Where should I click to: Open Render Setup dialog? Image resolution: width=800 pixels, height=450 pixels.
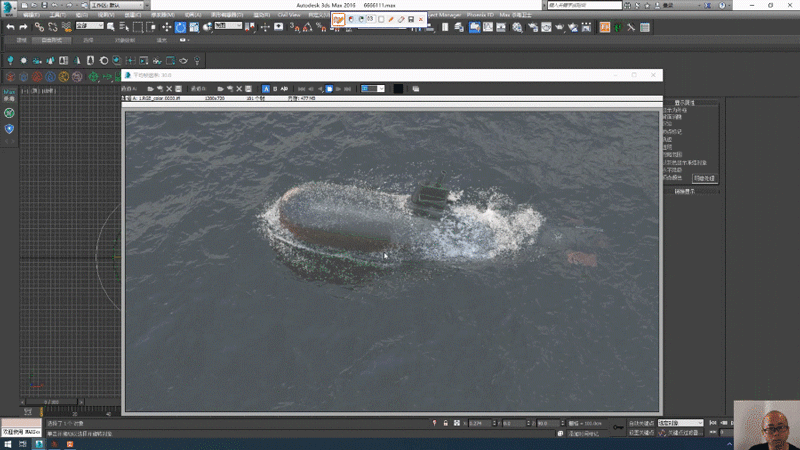[x=533, y=28]
